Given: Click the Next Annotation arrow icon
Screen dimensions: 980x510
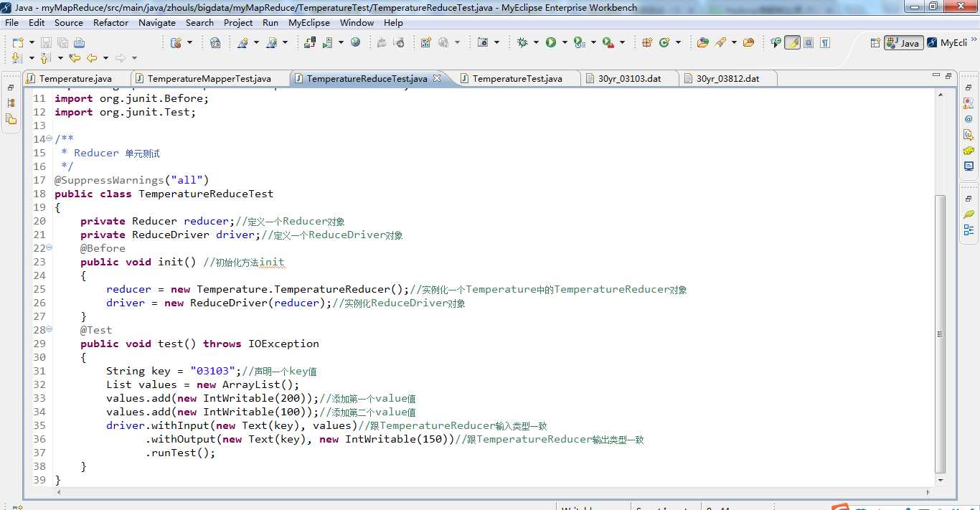Looking at the screenshot, I should [17, 58].
